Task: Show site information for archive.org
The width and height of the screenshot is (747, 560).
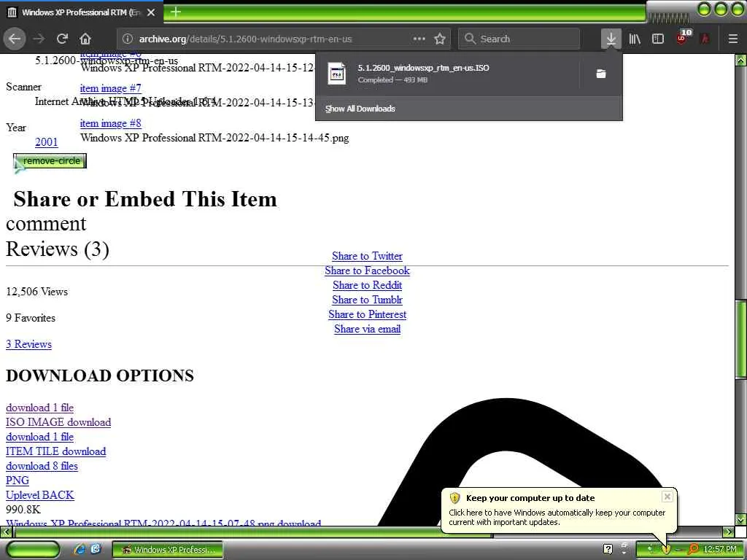Action: point(127,39)
